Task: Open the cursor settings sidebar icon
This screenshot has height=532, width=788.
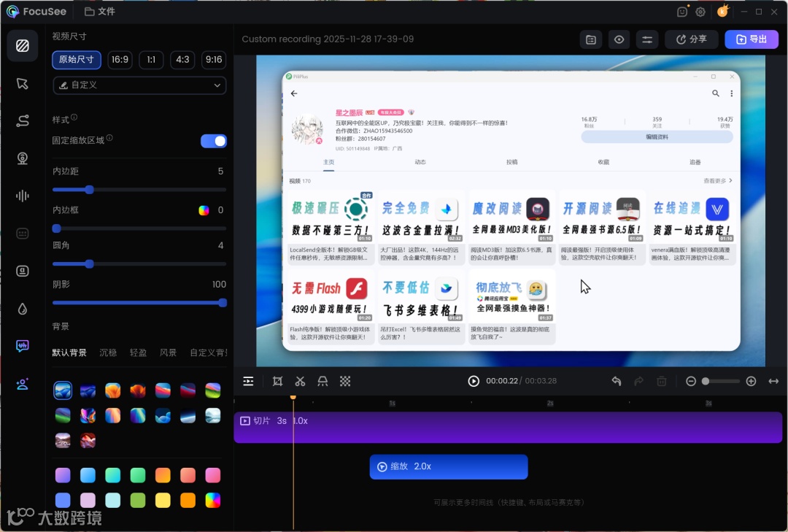Action: point(23,83)
